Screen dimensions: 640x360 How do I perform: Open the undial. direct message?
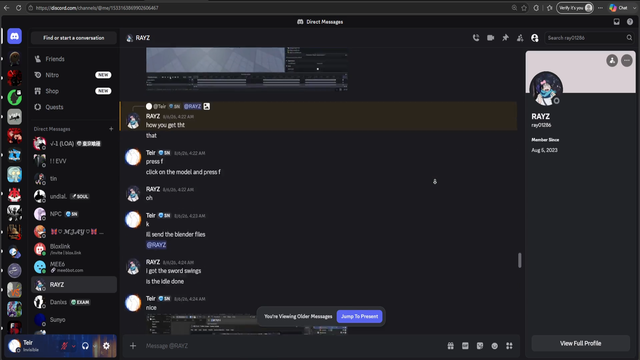click(74, 196)
